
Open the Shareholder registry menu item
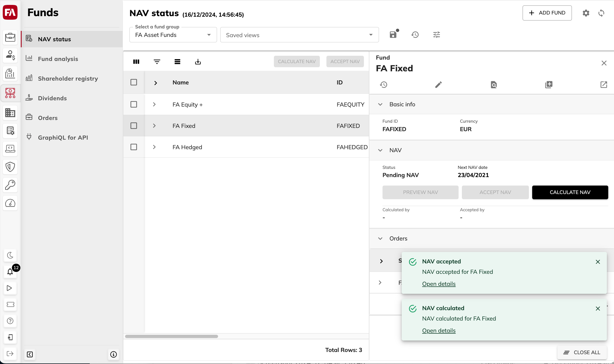pyautogui.click(x=68, y=78)
